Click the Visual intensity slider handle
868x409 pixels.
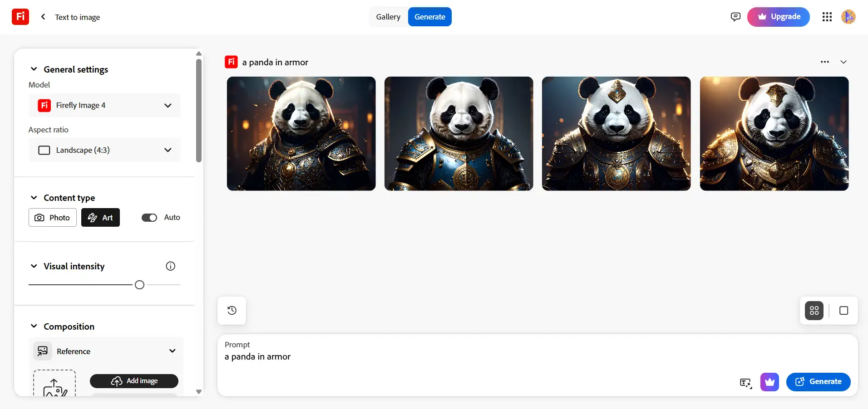tap(140, 285)
